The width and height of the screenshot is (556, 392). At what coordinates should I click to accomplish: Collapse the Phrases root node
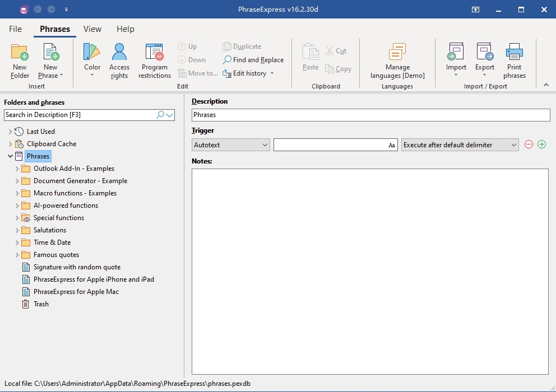coord(10,156)
